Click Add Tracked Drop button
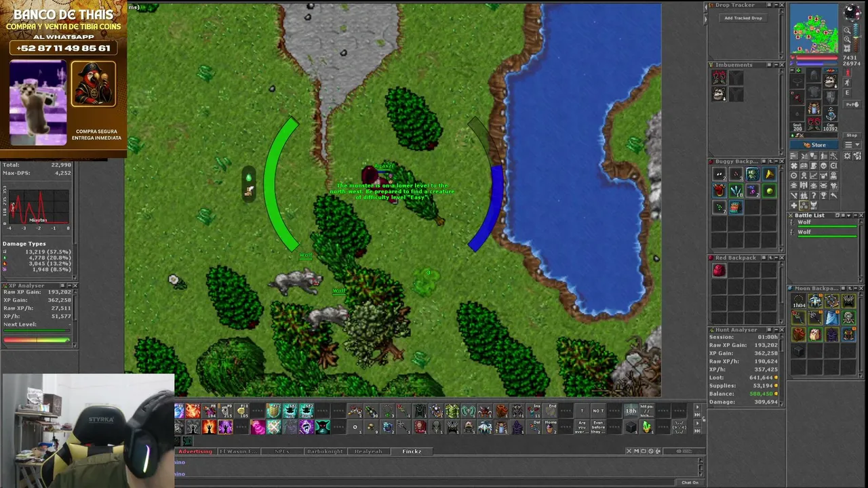The width and height of the screenshot is (868, 488). tap(743, 18)
